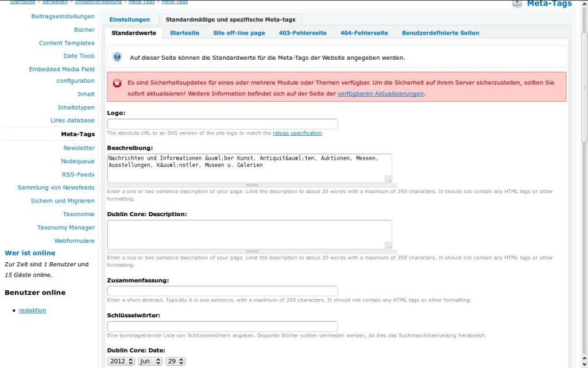This screenshot has height=368, width=588.
Task: Click the blue help question-mark icon
Action: click(x=117, y=57)
